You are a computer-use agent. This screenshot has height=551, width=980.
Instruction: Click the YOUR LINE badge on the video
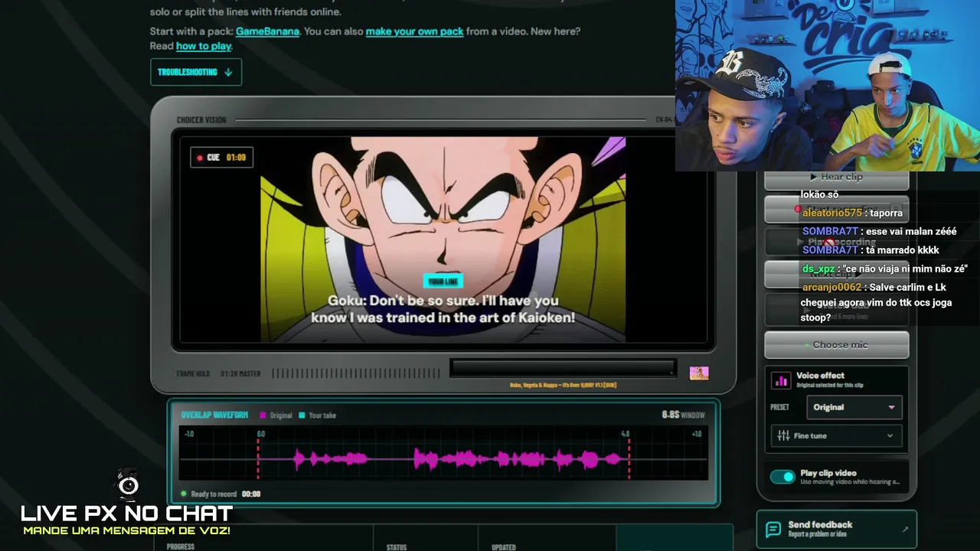(x=443, y=282)
